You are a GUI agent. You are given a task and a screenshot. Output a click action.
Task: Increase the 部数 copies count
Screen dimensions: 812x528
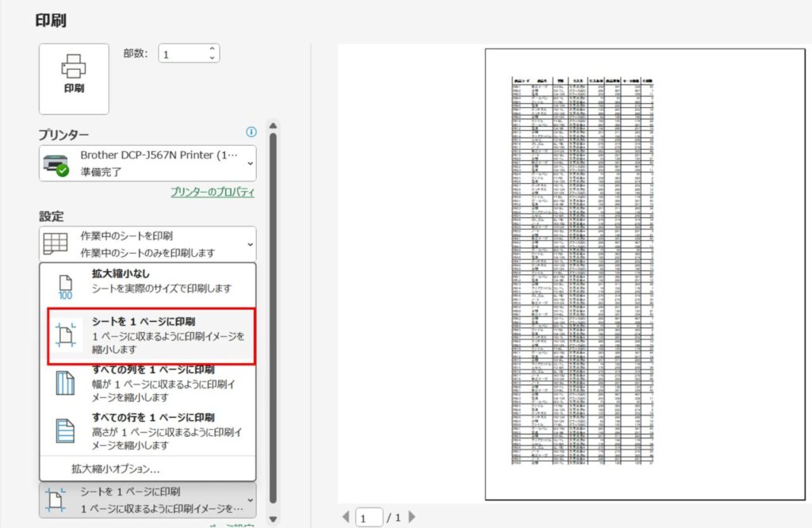pos(213,48)
